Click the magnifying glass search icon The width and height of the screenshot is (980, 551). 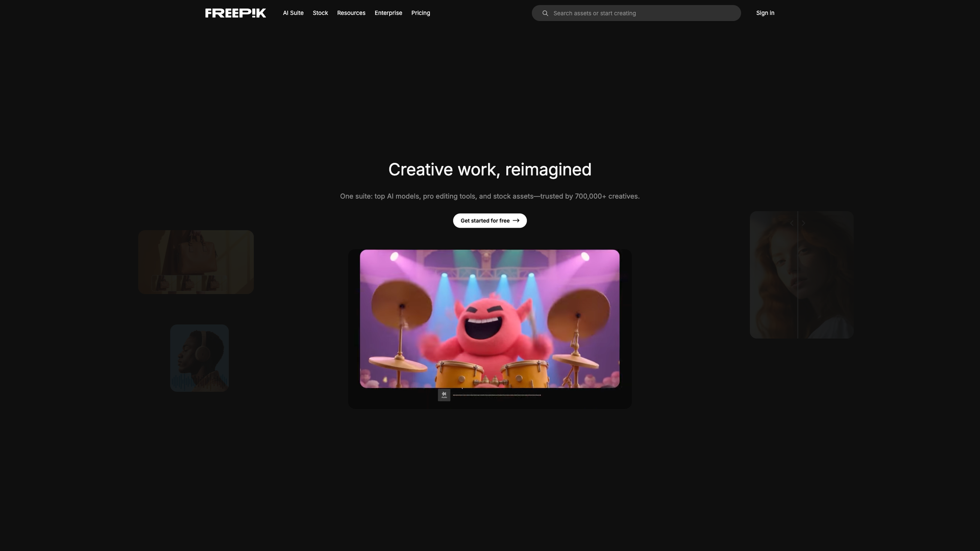545,13
